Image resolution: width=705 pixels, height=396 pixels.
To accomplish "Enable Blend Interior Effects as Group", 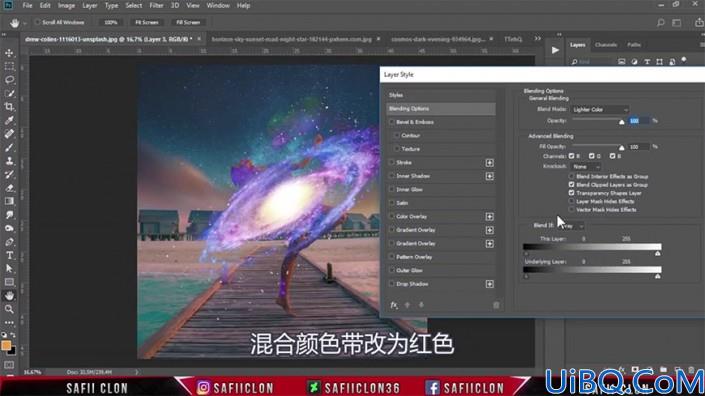I will pos(571,176).
